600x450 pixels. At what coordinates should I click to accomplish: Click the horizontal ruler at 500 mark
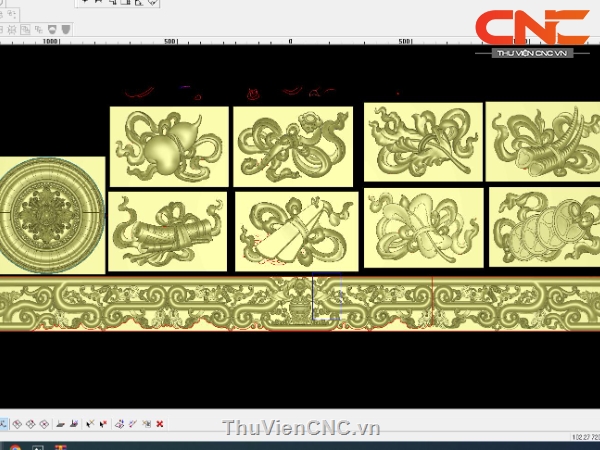tap(406, 42)
